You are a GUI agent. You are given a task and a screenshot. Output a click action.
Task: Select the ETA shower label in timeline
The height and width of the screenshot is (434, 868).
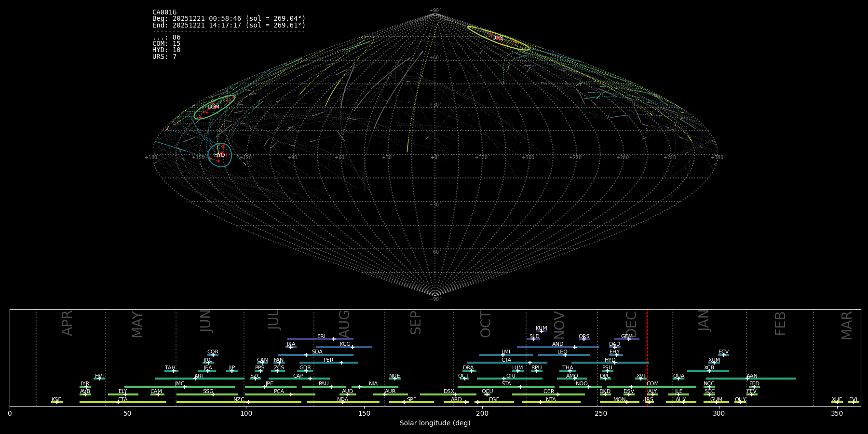[123, 400]
